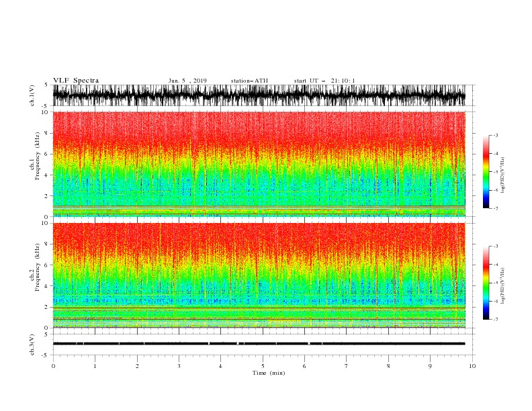Click the "start UT = 21:10:1" header text
The image size is (532, 411).
pyautogui.click(x=324, y=81)
